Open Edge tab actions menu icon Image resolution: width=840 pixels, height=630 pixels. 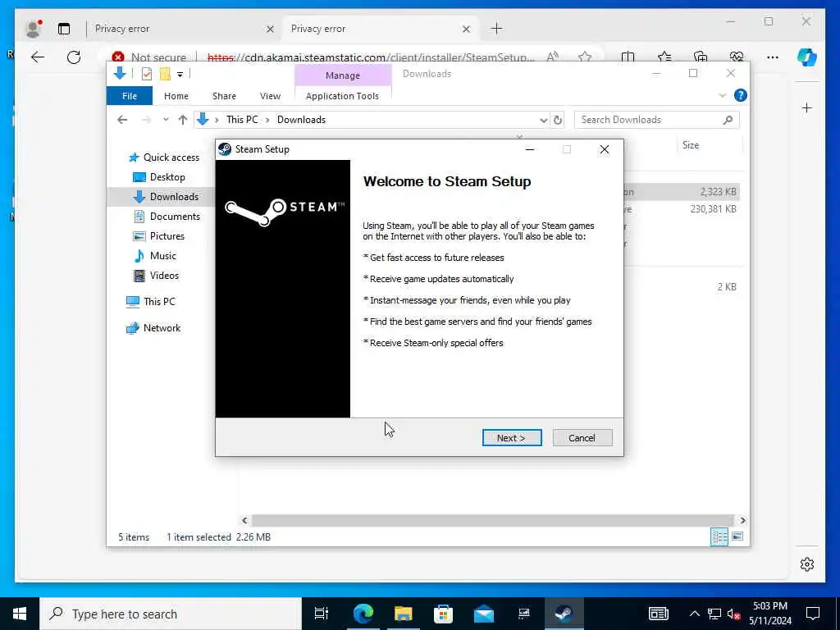click(x=64, y=29)
